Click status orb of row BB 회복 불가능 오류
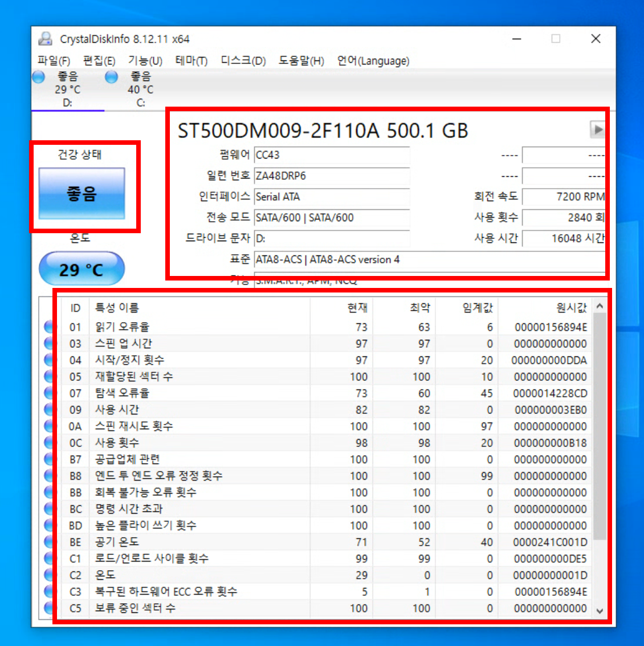 pos(49,492)
